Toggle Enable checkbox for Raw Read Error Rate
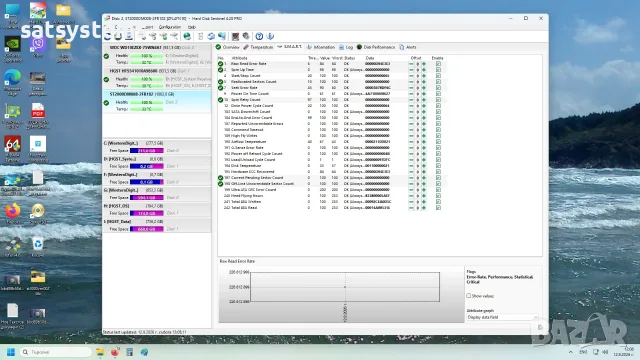 click(438, 64)
